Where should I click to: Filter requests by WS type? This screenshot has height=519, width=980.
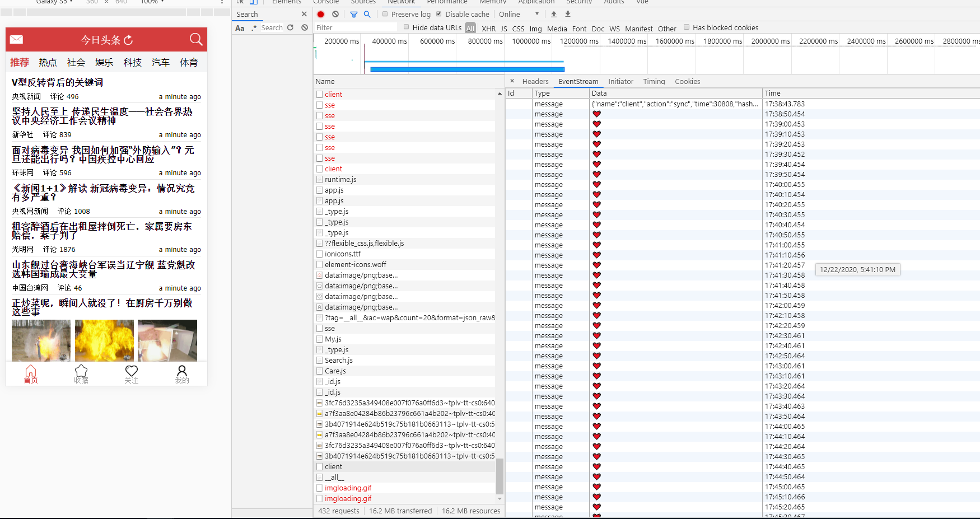coord(615,29)
